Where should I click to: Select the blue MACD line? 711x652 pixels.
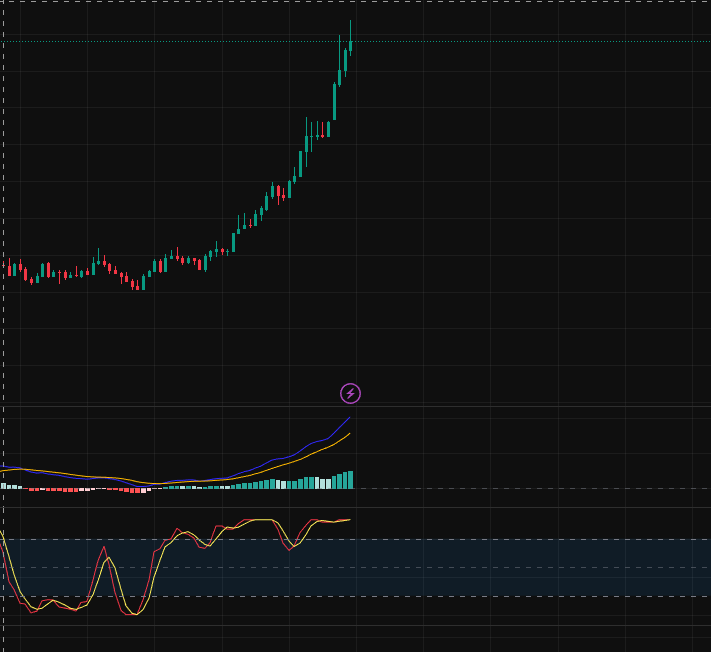point(318,441)
